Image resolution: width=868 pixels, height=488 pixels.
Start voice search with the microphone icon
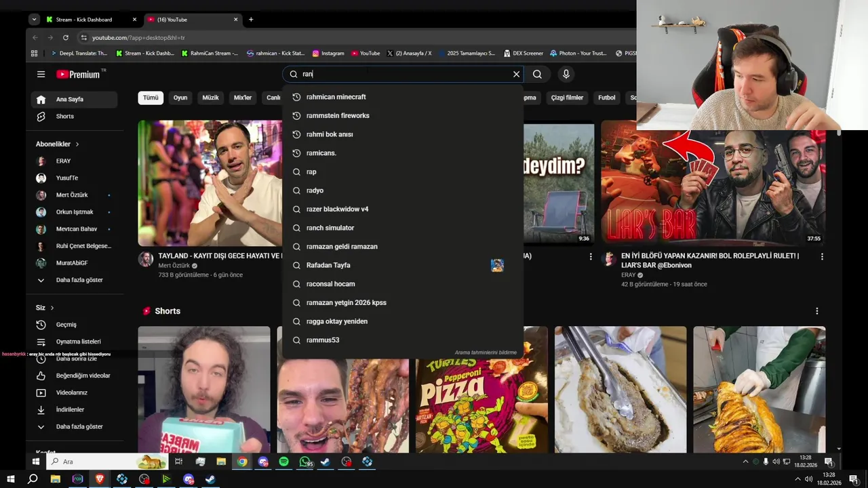pos(566,75)
